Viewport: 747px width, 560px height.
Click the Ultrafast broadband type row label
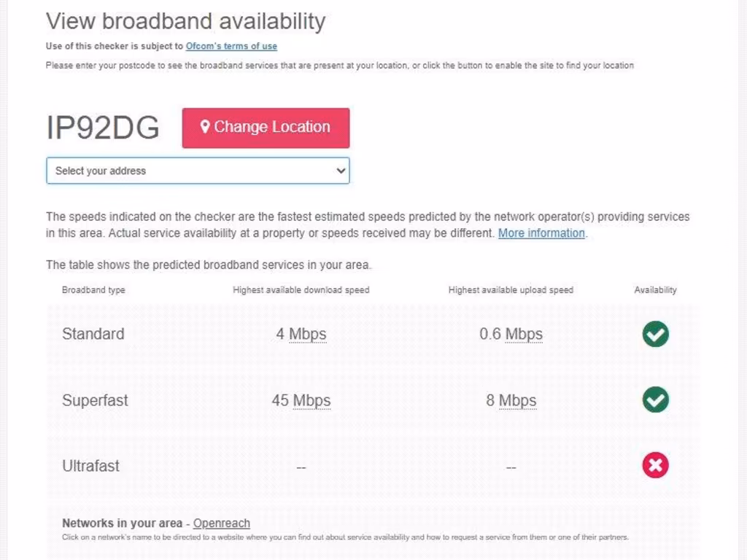pos(91,466)
